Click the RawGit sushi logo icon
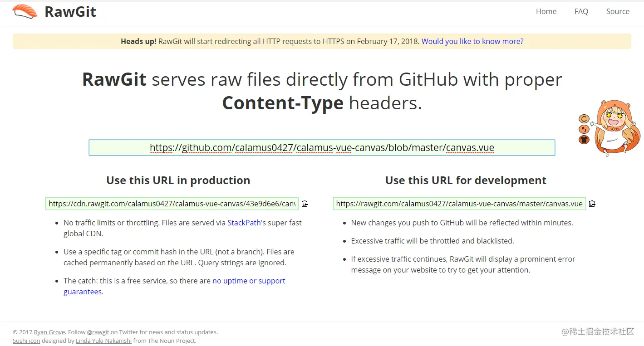Screen dimensions: 644x346 tap(25, 11)
